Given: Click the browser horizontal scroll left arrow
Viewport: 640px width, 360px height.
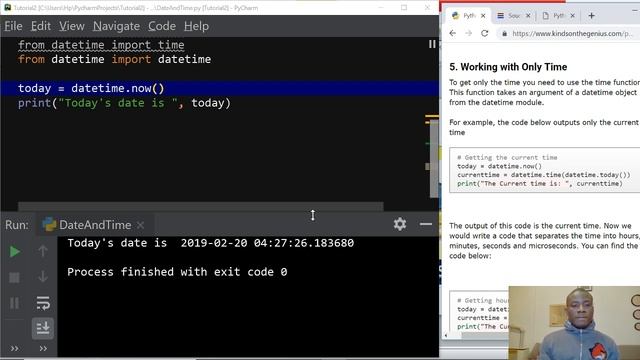Looking at the screenshot, I should pos(446,336).
